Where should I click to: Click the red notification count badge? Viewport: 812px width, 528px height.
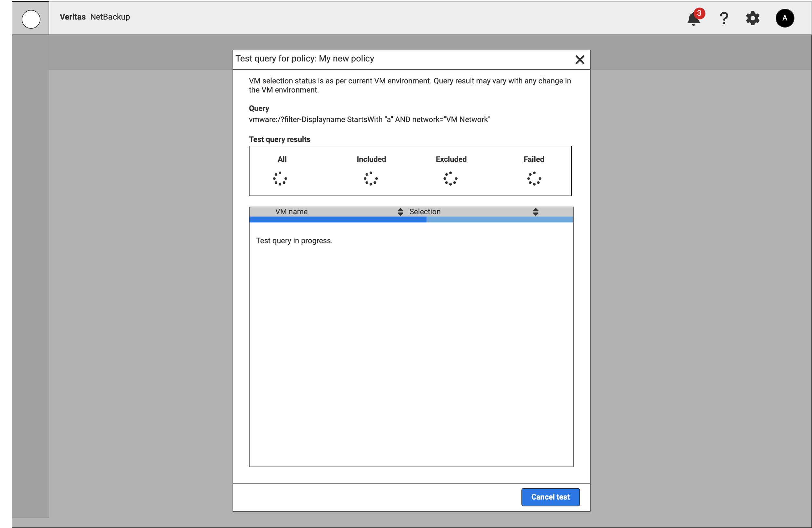click(x=699, y=13)
